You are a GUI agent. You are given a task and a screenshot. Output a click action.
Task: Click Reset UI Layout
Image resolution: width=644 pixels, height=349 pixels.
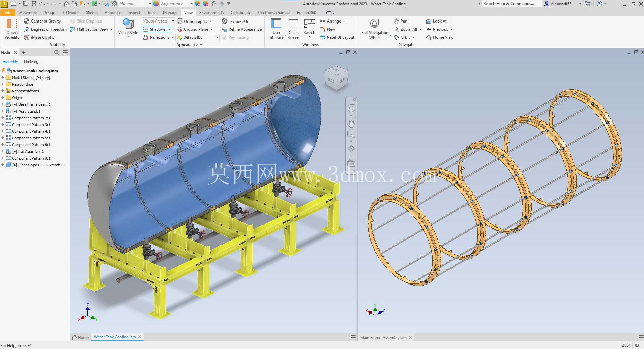[x=337, y=37]
